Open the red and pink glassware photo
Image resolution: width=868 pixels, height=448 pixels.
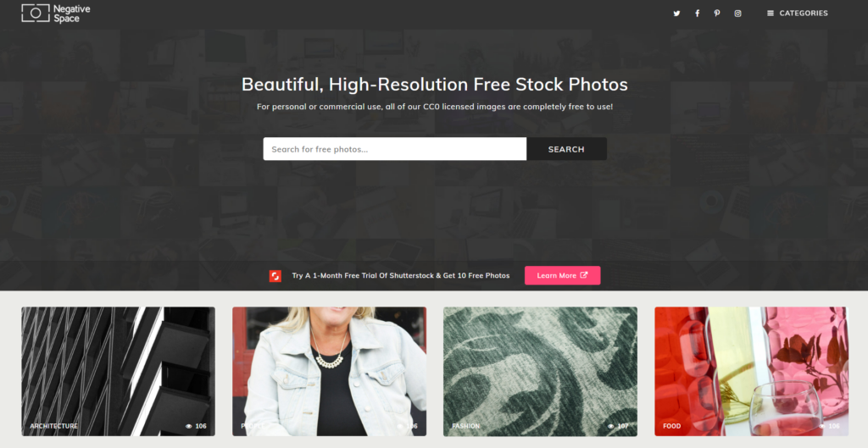pyautogui.click(x=751, y=371)
